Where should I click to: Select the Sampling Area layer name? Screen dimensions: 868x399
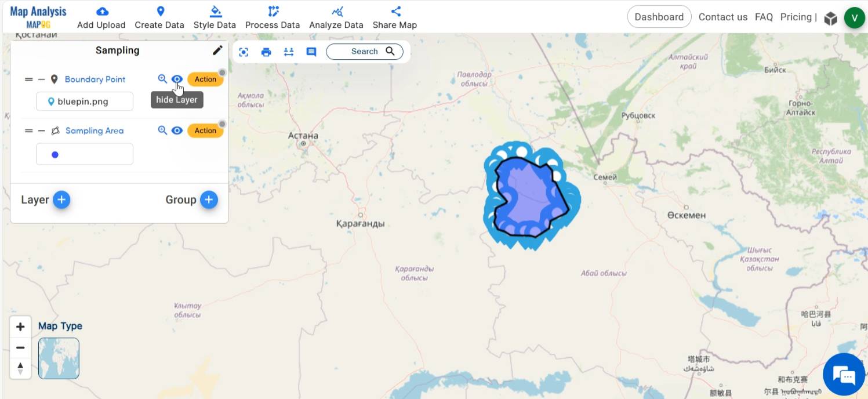95,131
